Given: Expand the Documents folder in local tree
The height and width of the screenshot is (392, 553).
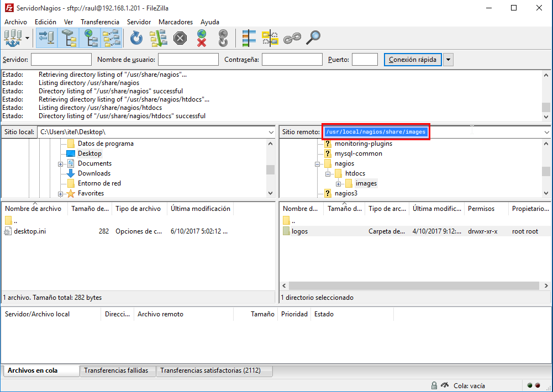Looking at the screenshot, I should tap(60, 164).
